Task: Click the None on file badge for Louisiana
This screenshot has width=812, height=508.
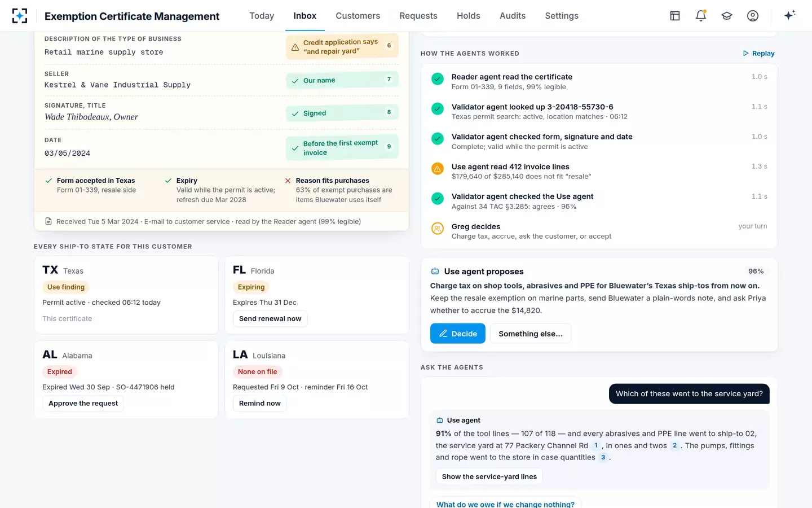Action: click(x=258, y=372)
